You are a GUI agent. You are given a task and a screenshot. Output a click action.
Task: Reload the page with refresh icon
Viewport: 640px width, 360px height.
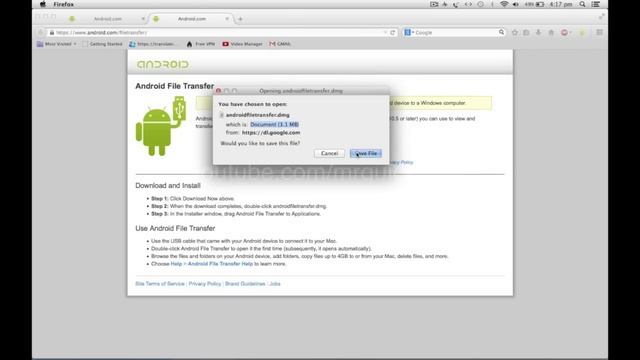393,32
